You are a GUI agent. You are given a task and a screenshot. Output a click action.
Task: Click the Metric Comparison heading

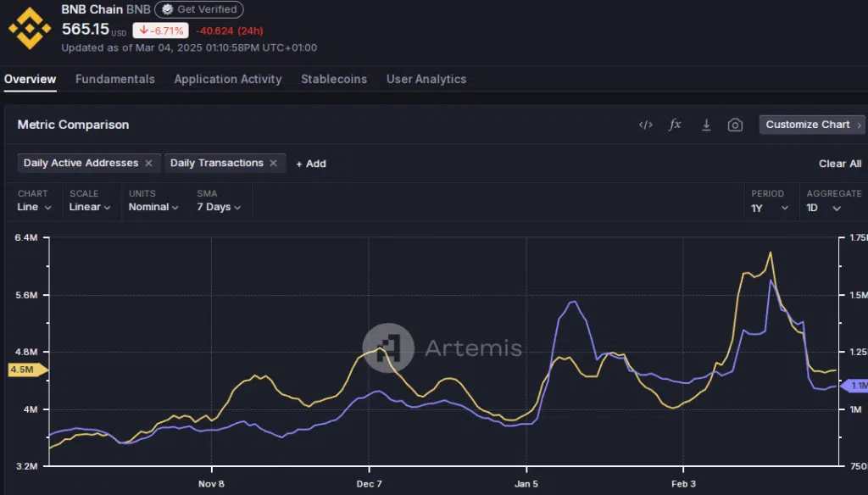tap(73, 125)
